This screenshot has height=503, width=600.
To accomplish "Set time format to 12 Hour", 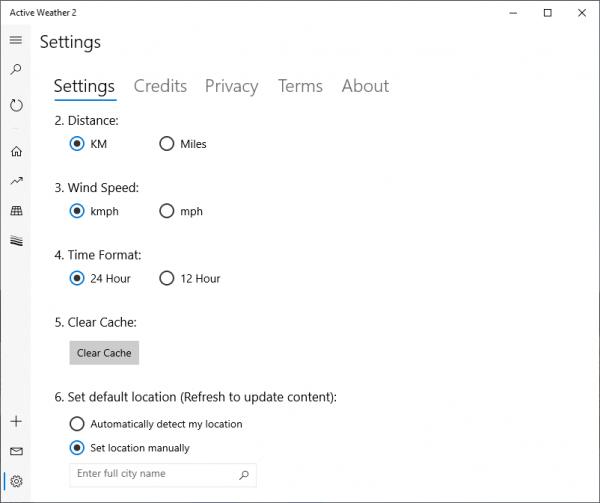I will 190,278.
